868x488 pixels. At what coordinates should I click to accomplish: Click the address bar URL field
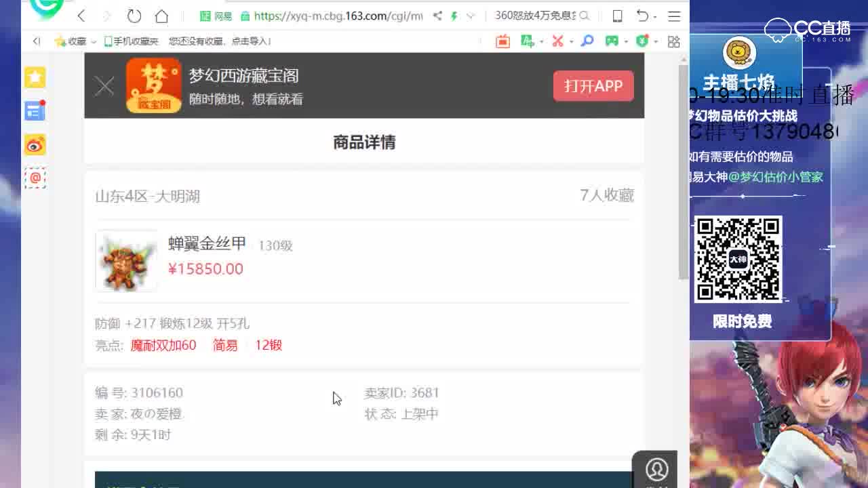pos(338,16)
